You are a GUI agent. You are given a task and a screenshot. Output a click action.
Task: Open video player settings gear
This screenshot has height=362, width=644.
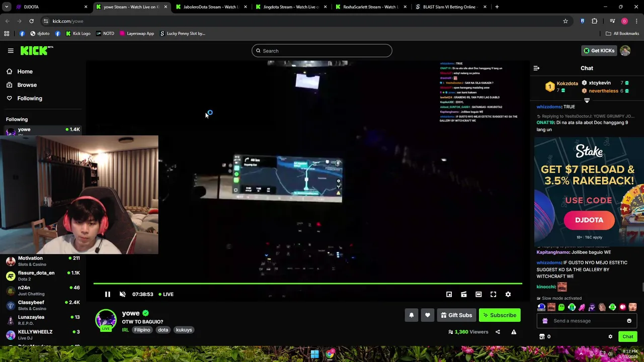point(508,295)
